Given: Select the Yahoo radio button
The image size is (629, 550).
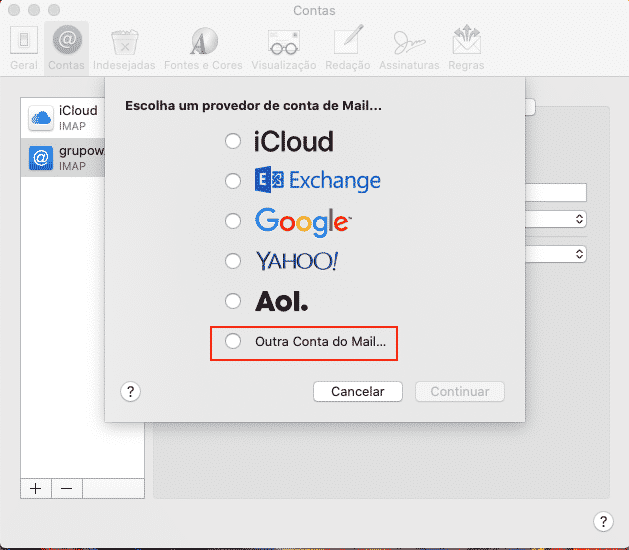Looking at the screenshot, I should pyautogui.click(x=233, y=261).
